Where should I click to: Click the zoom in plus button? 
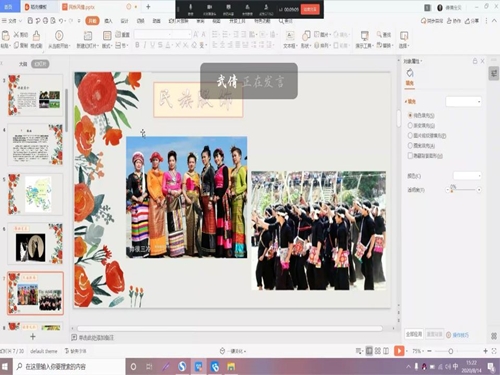485,351
